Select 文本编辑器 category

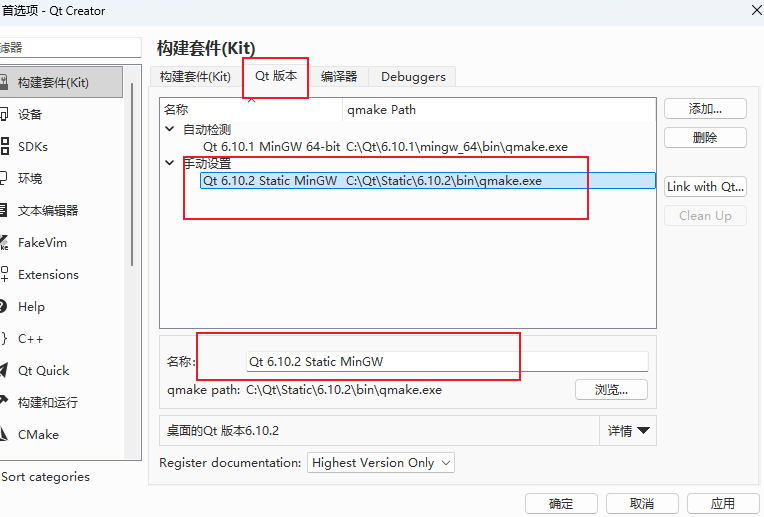[x=48, y=211]
